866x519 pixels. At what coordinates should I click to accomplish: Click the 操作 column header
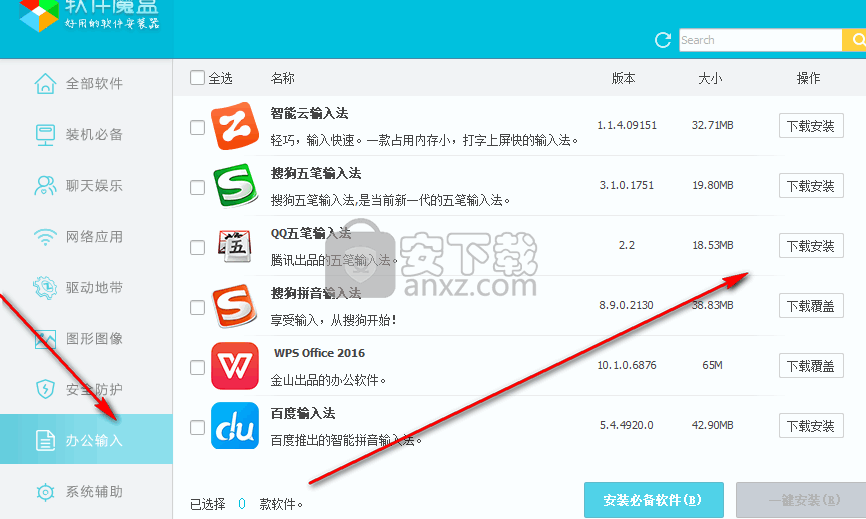(x=809, y=78)
